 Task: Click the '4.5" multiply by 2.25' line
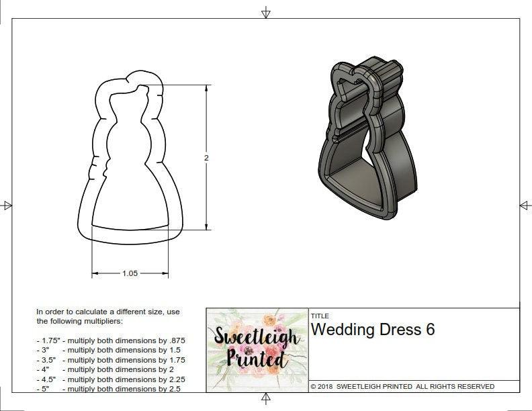(111, 379)
